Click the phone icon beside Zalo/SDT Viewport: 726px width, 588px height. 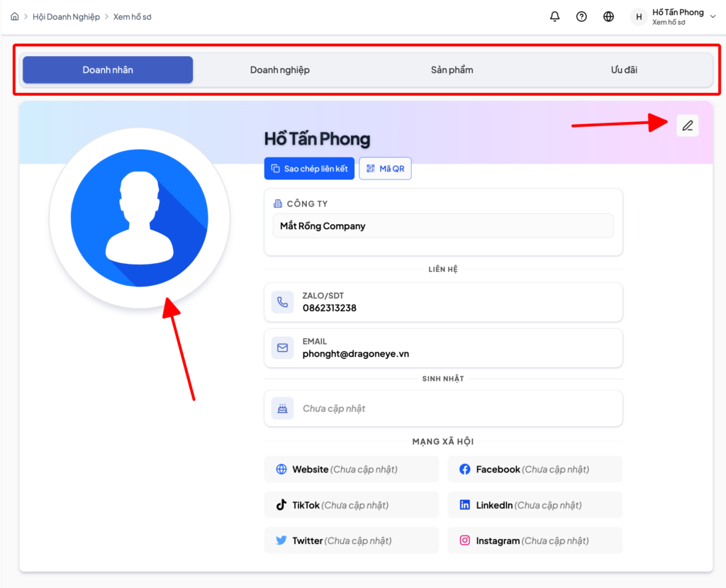click(x=283, y=302)
